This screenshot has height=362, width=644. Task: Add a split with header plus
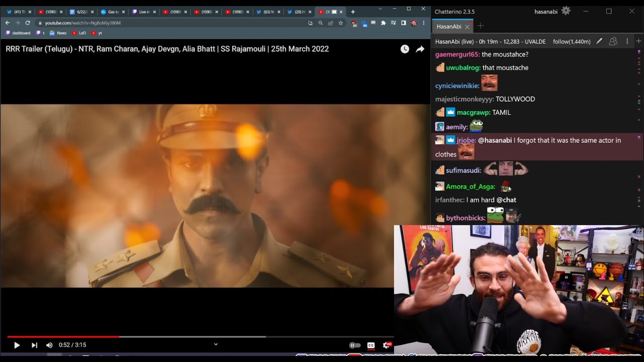[x=638, y=41]
